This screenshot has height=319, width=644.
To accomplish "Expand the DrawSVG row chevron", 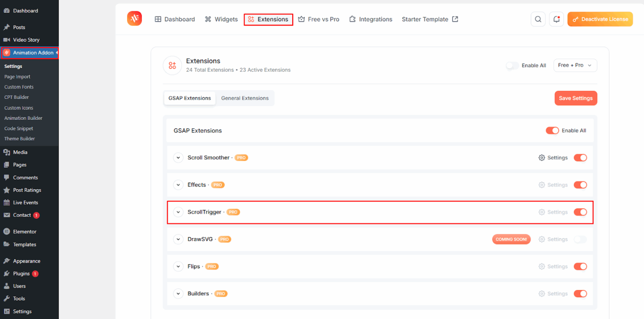I will pos(179,239).
